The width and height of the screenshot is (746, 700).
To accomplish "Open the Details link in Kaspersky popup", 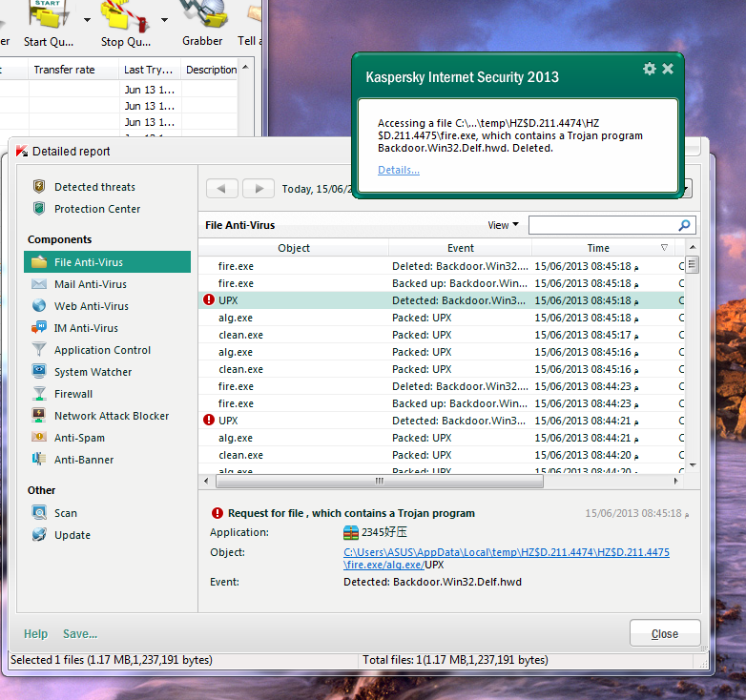I will [398, 170].
